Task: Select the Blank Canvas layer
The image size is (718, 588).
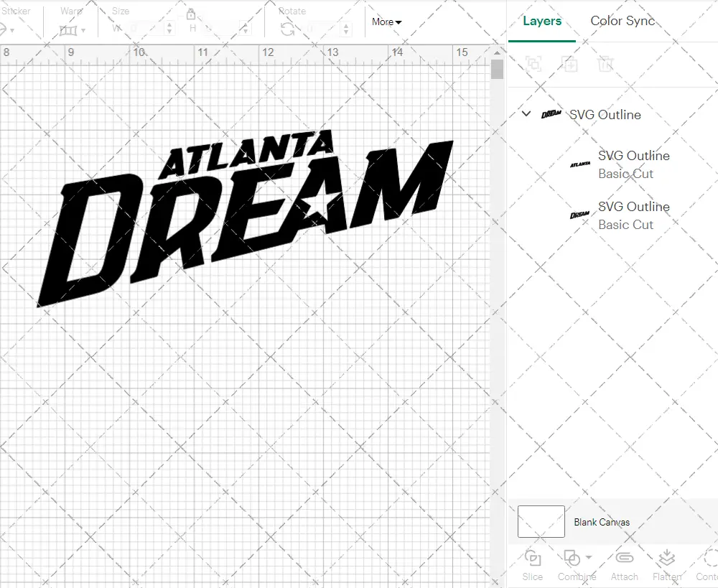Action: [600, 522]
